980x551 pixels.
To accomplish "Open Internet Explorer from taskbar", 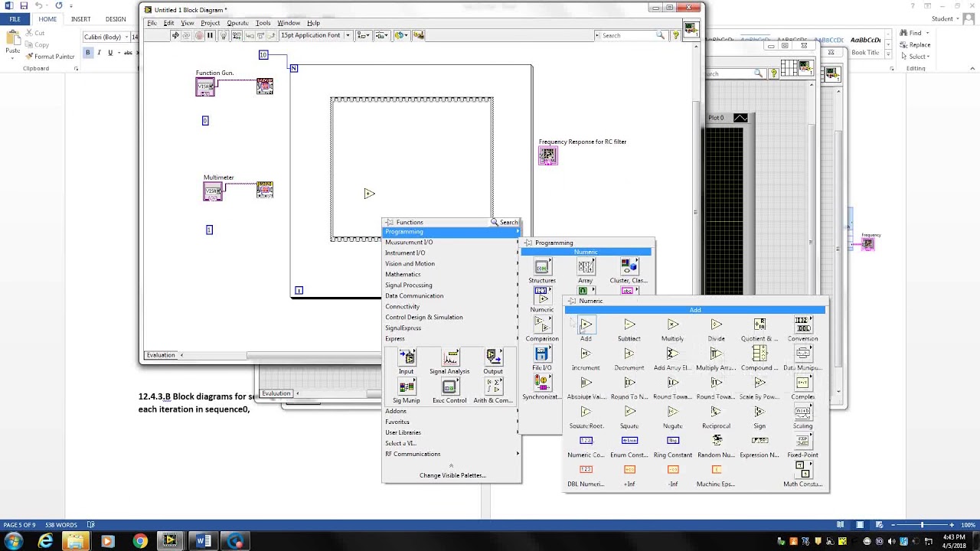I will click(x=46, y=541).
